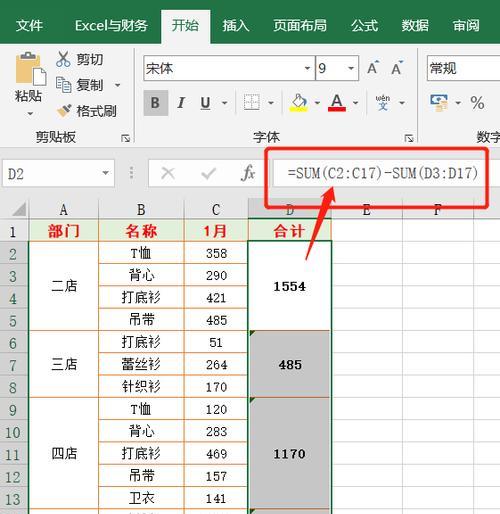Viewport: 500px width, 514px height.
Task: Expand the accounting format dropdown arrow
Action: click(458, 103)
